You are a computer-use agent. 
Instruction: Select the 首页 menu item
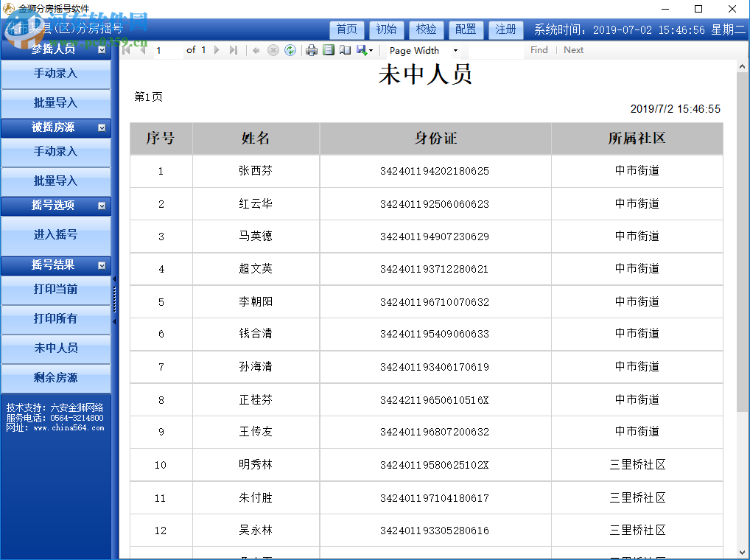coord(346,30)
